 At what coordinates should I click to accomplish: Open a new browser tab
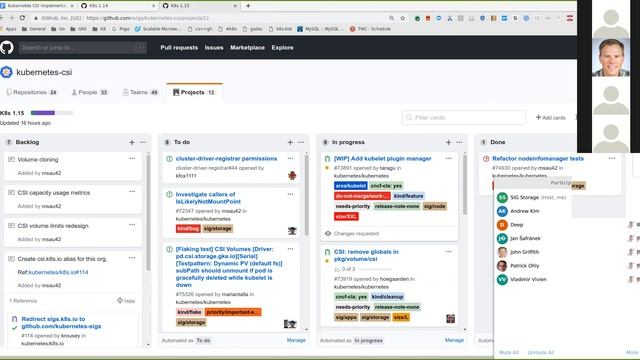pos(248,6)
